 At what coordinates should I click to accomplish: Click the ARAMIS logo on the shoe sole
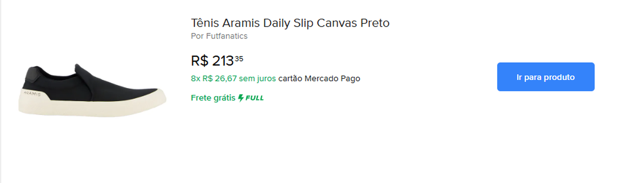pyautogui.click(x=32, y=93)
